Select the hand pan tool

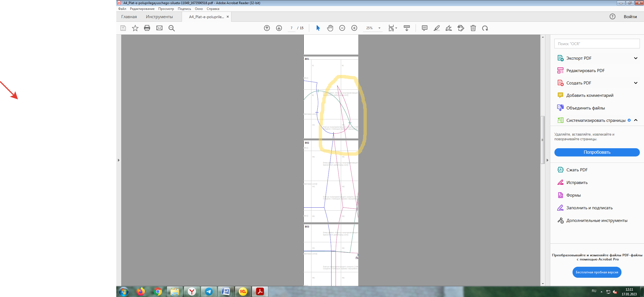click(x=330, y=28)
